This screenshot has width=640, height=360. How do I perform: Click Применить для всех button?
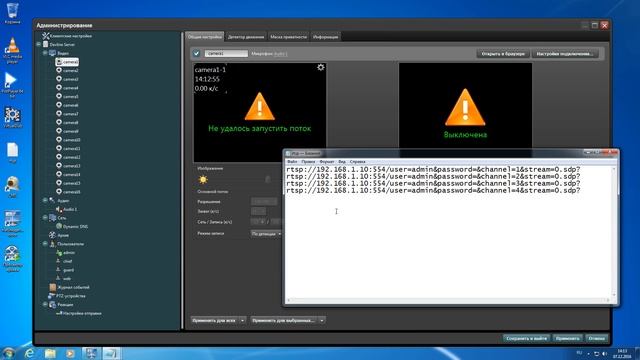(x=214, y=320)
